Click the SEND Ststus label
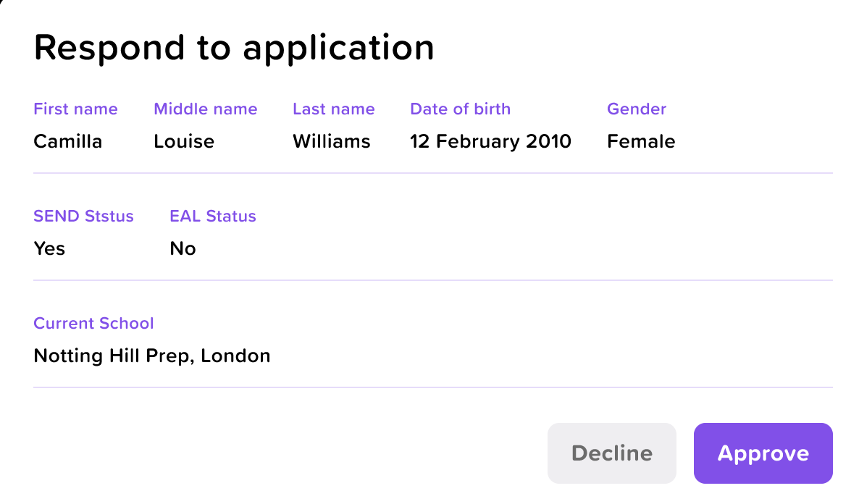 click(x=83, y=217)
